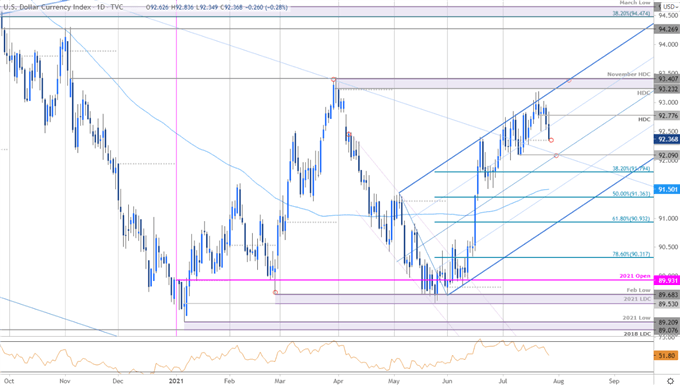Select the 50.00%(91.363) Fibonacci label
Screen dimensions: 680x385
(632, 194)
